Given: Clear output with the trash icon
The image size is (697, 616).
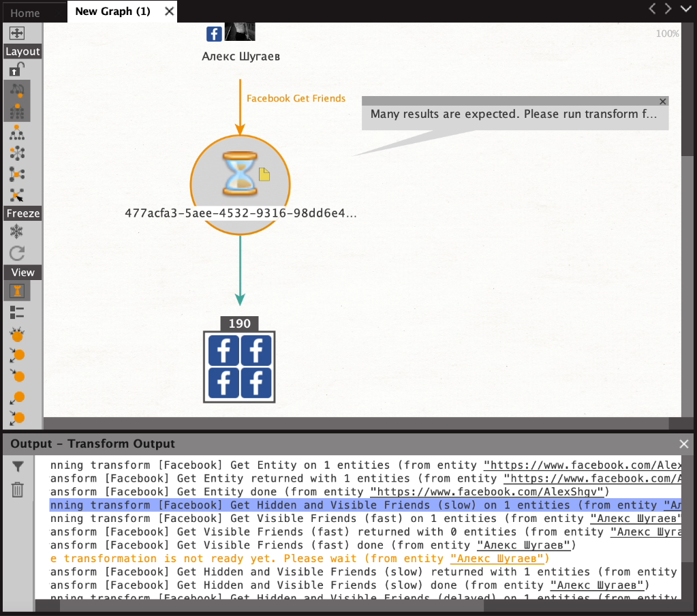Looking at the screenshot, I should 18,489.
